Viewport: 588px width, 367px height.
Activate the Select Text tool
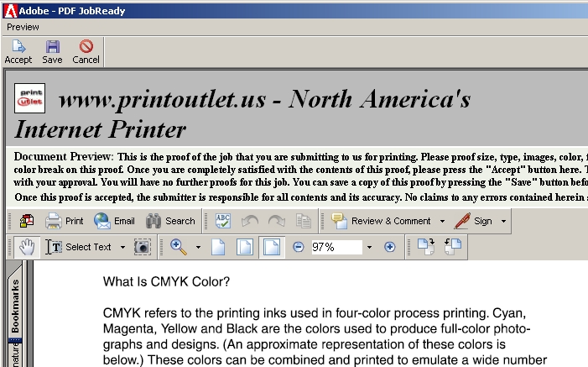(78, 247)
